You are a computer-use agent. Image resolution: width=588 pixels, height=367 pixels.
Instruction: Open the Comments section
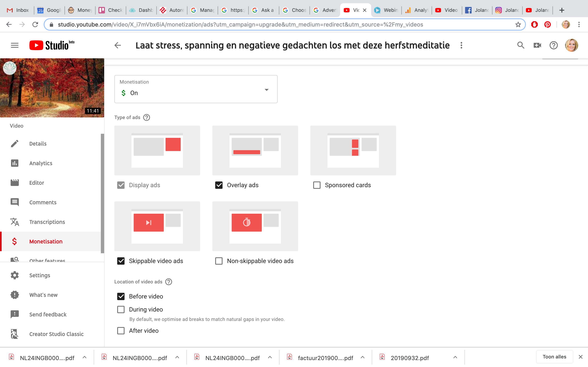click(x=43, y=202)
